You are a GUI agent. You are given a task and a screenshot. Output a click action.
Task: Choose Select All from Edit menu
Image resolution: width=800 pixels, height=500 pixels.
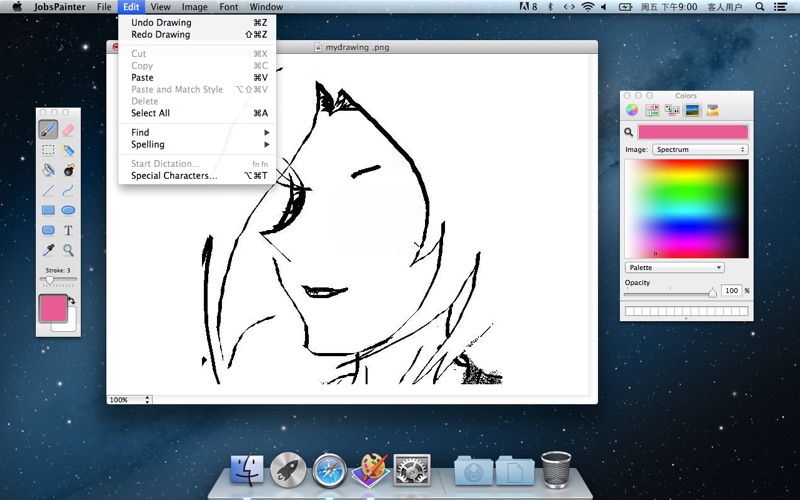click(150, 113)
